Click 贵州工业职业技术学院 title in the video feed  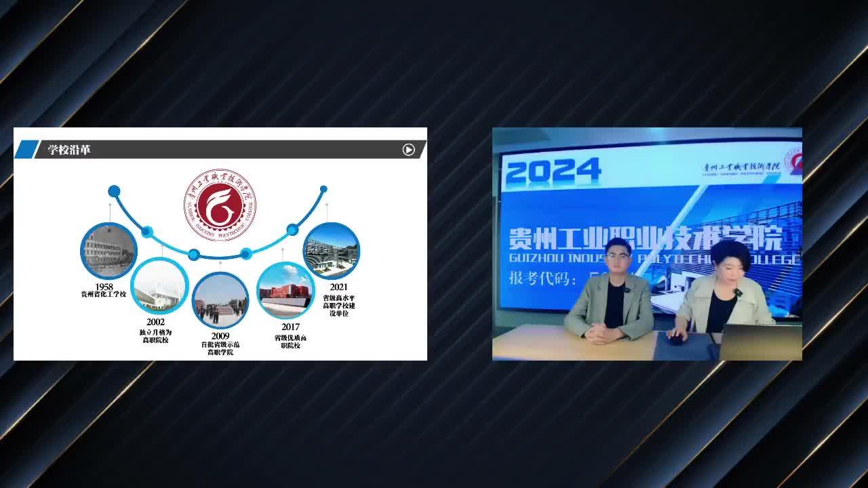646,239
